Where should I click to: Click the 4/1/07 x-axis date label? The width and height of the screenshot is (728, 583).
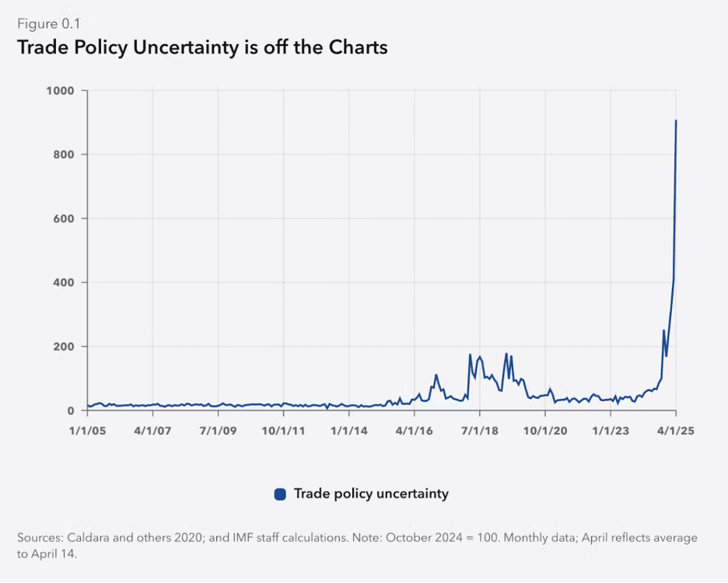pos(152,429)
